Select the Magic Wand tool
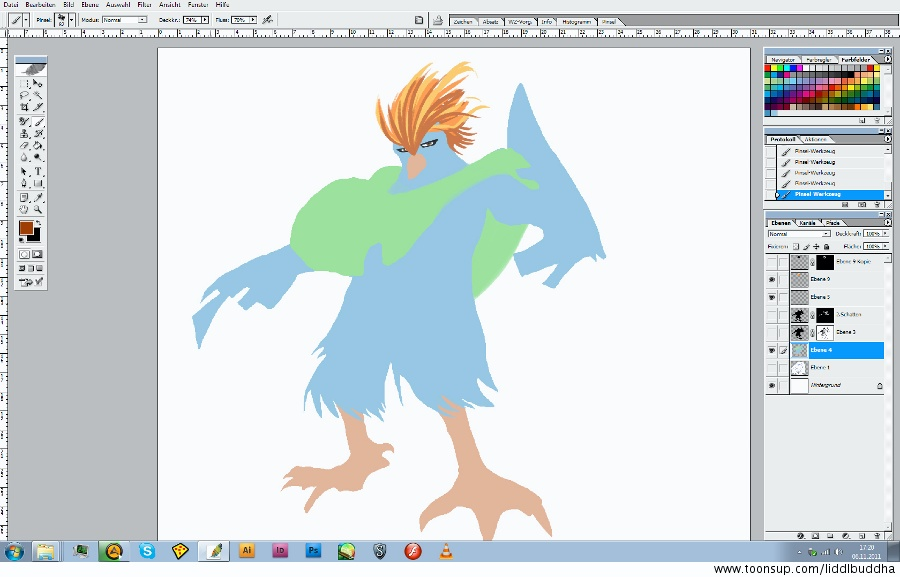Image resolution: width=900 pixels, height=577 pixels. click(x=38, y=95)
